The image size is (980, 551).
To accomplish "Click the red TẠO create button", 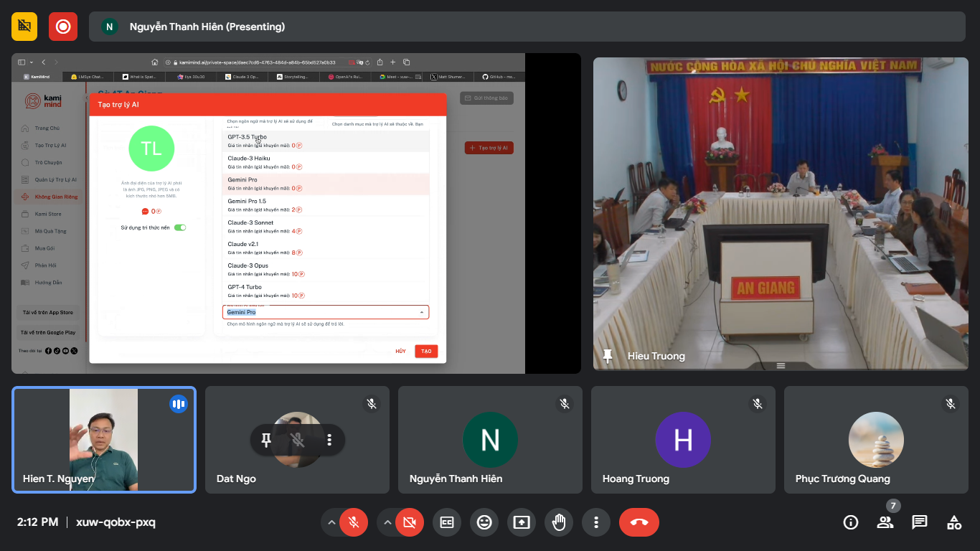I will pos(426,351).
